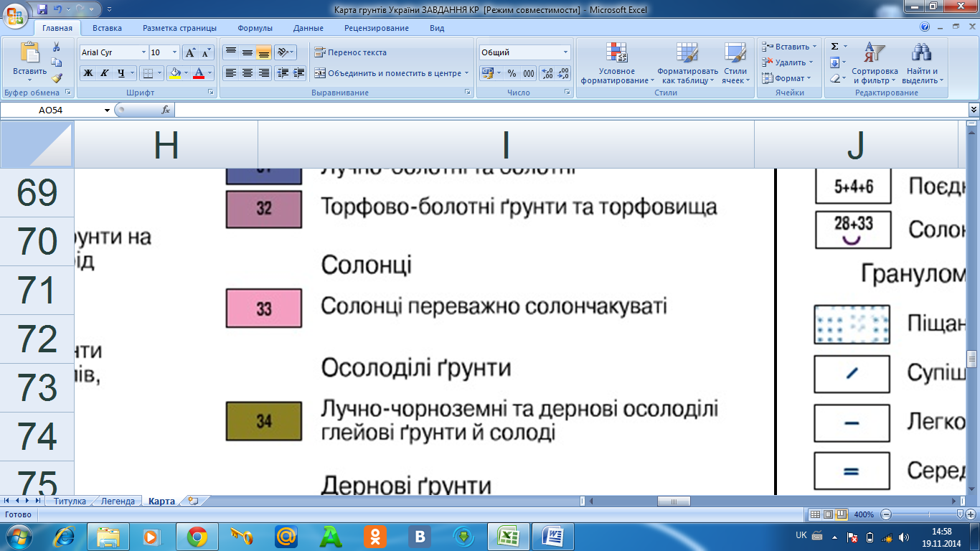Click Sort and Filter icon
The width and height of the screenshot is (980, 551).
[874, 63]
